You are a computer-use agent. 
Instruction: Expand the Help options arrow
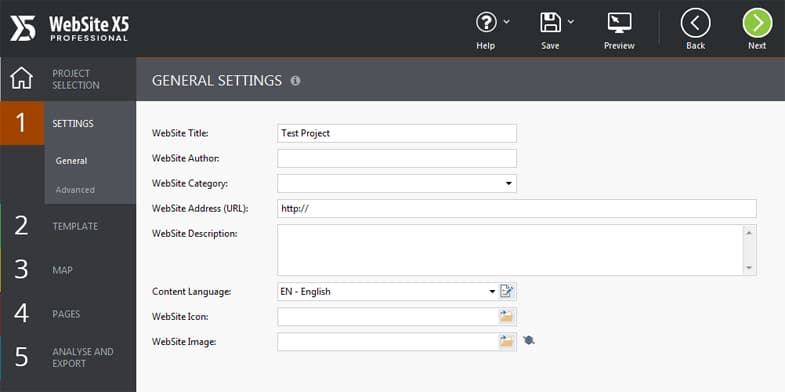507,22
